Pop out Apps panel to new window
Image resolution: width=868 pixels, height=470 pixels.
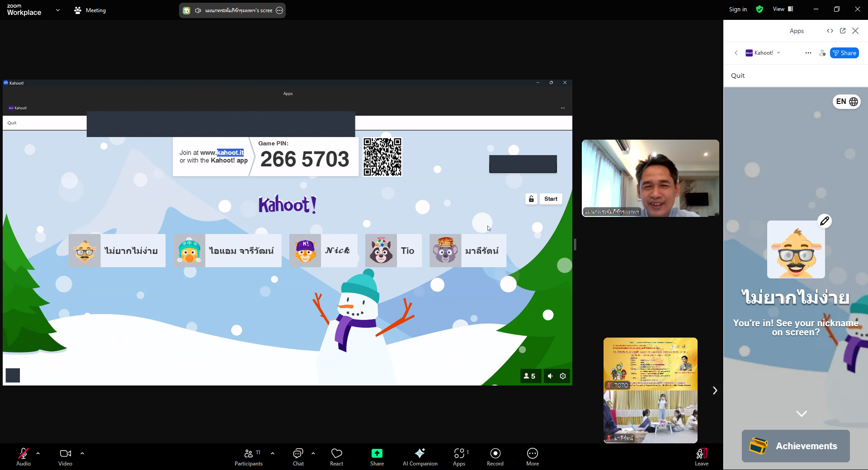tap(843, 31)
